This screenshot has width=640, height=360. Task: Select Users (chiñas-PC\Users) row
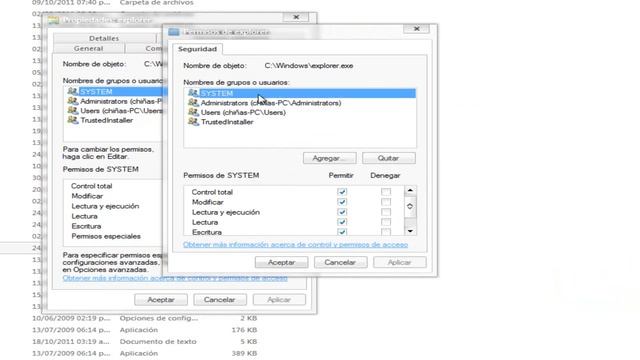[300, 112]
